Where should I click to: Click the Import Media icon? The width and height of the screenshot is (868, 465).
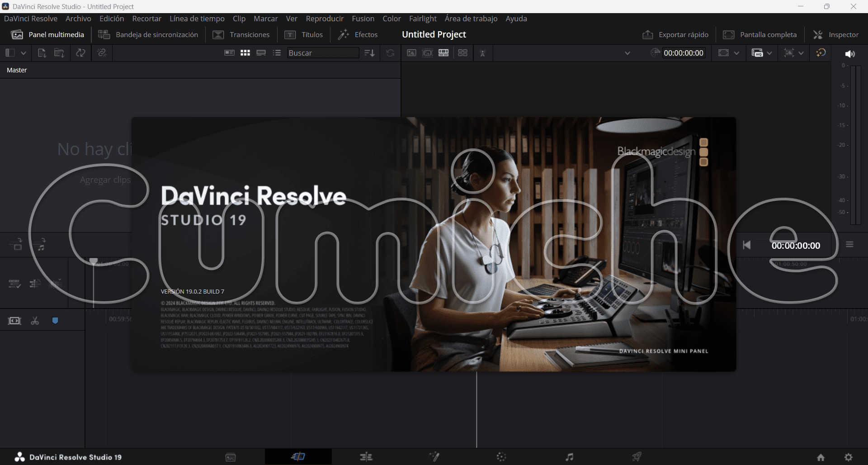42,53
